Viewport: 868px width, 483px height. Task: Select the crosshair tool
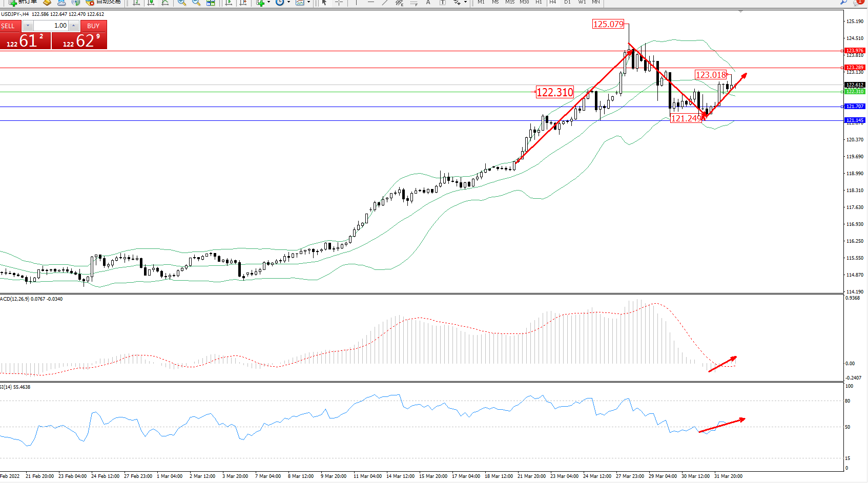tap(339, 3)
